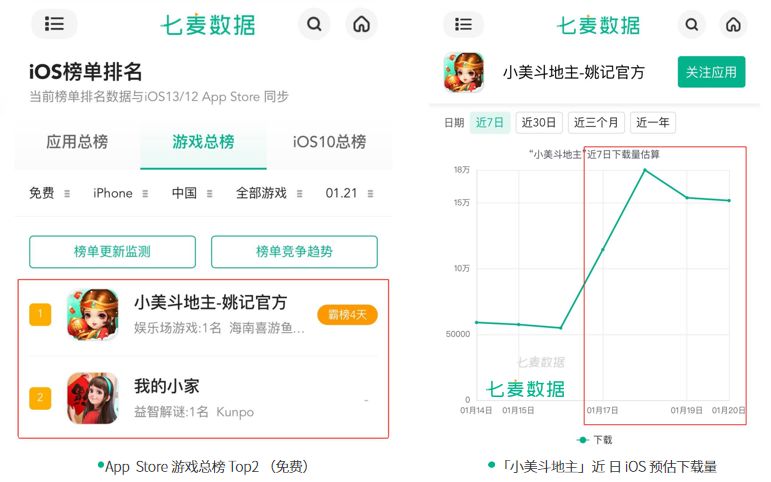Click the 七麦数据 logo in left panel
Screen dimensions: 771x482
tap(208, 25)
